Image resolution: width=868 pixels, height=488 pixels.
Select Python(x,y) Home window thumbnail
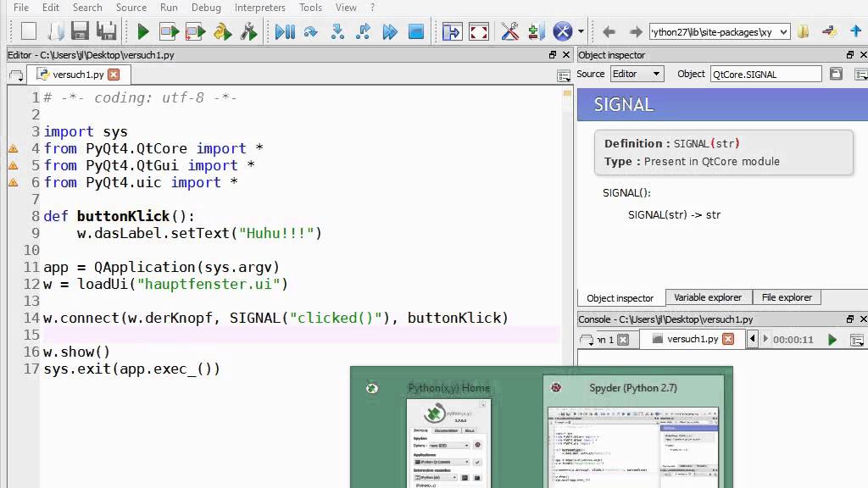tap(448, 431)
